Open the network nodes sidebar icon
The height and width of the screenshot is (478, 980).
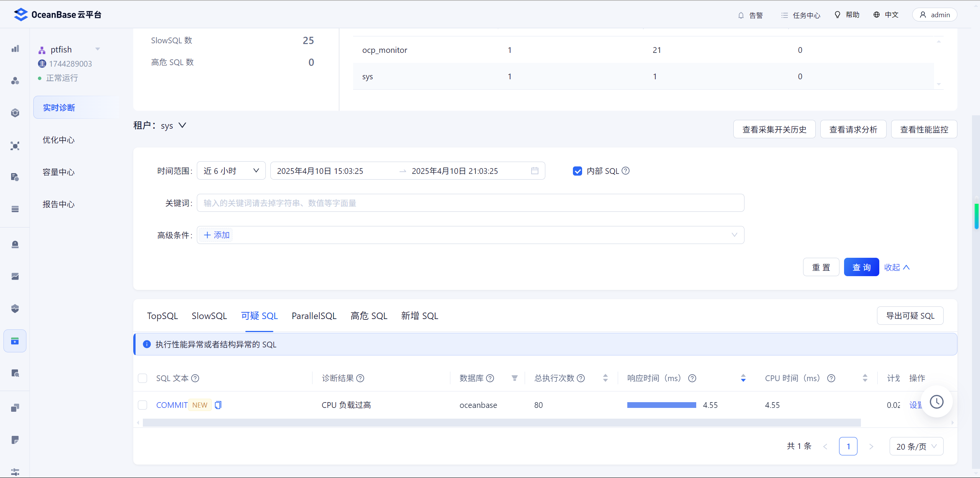(15, 146)
